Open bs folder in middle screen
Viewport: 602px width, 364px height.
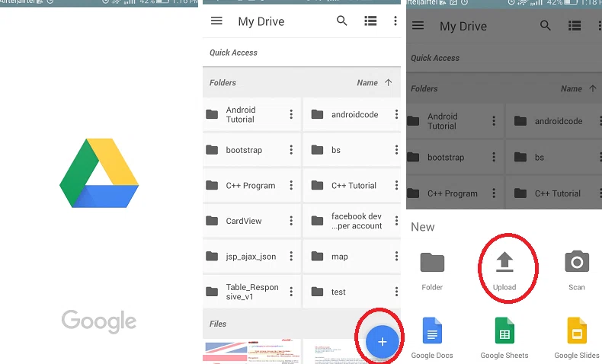point(352,150)
